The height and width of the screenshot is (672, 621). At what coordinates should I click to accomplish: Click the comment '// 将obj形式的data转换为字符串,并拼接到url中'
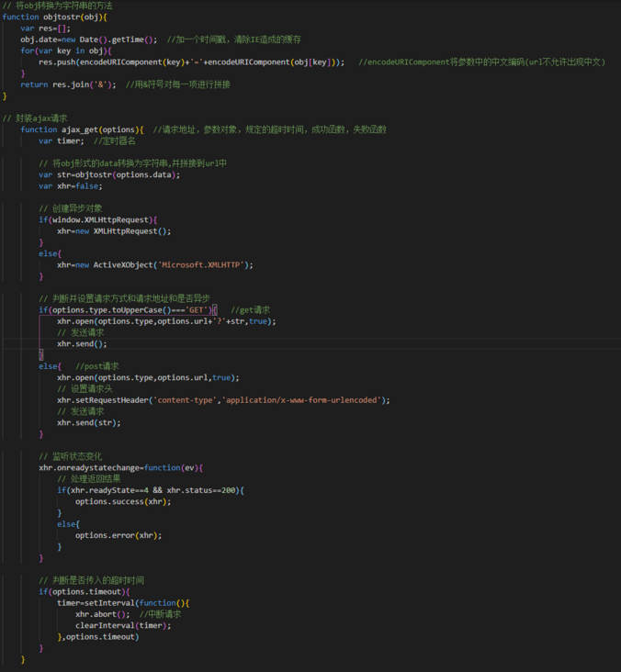132,163
